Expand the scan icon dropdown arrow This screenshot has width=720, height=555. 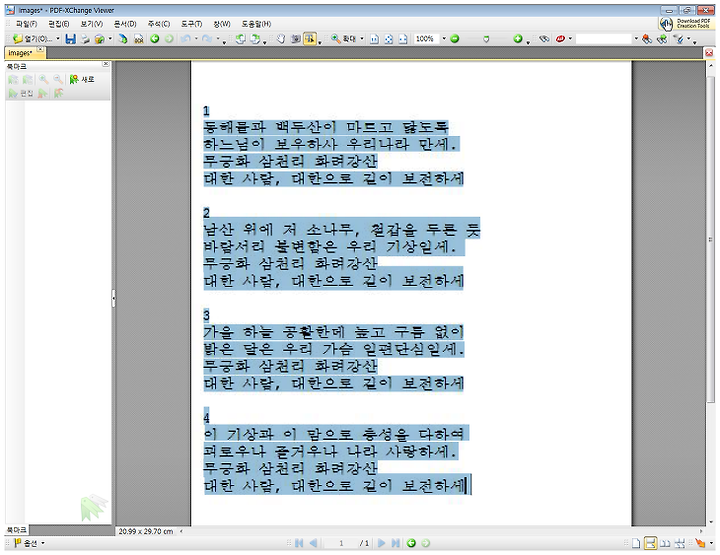[x=110, y=39]
